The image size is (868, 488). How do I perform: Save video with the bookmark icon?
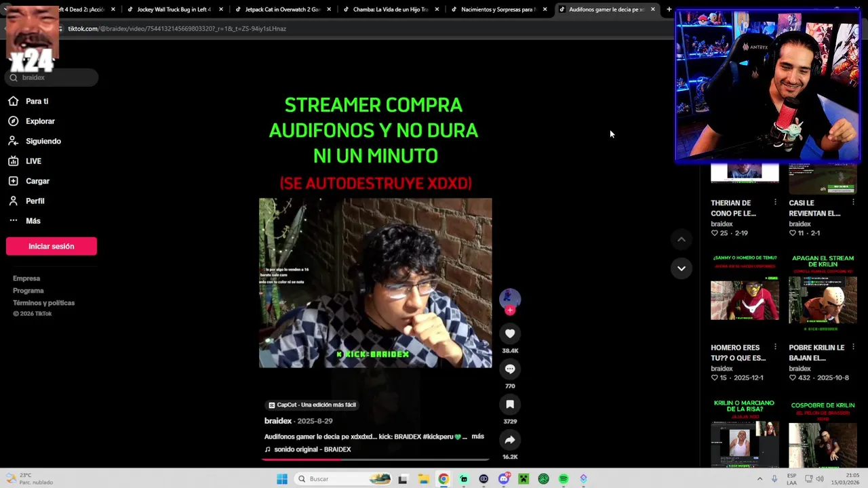pyautogui.click(x=510, y=404)
